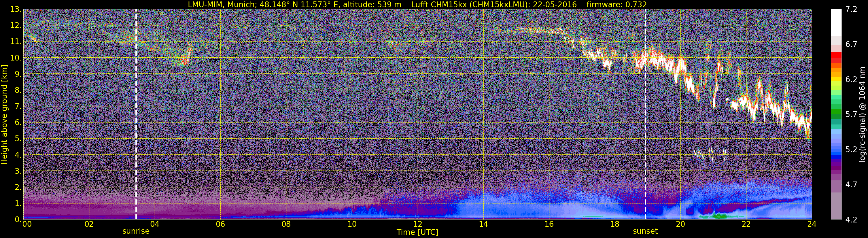This screenshot has height=238, width=868.
Task: Click the 'log(rc-signal) @ 1064 nm' colorbar title
Action: click(x=863, y=114)
